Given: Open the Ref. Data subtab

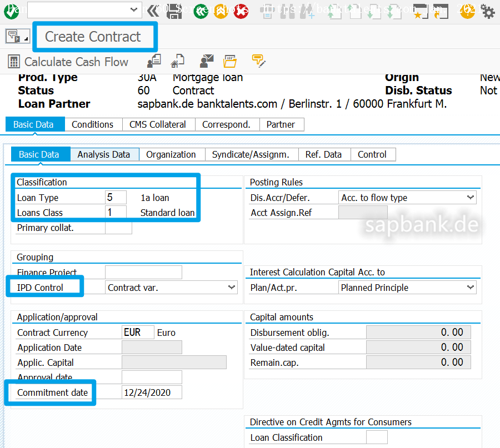Looking at the screenshot, I should tap(323, 154).
